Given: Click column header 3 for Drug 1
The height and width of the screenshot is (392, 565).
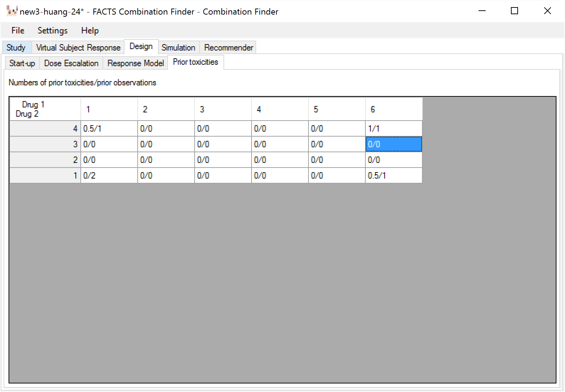Looking at the screenshot, I should tap(223, 109).
